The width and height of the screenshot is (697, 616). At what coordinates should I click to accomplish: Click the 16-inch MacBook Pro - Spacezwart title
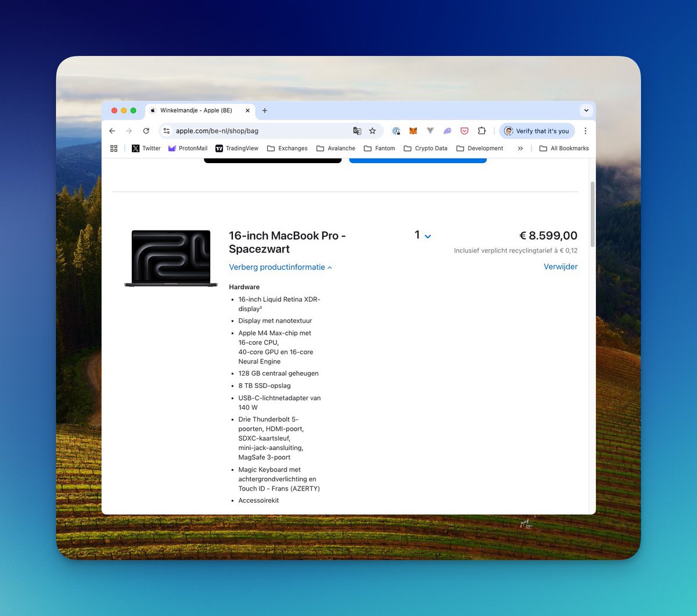coord(288,242)
